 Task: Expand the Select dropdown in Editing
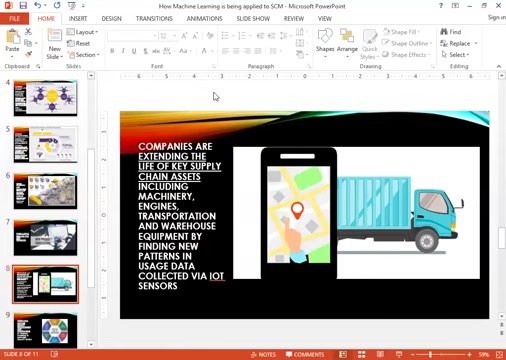pos(455,54)
